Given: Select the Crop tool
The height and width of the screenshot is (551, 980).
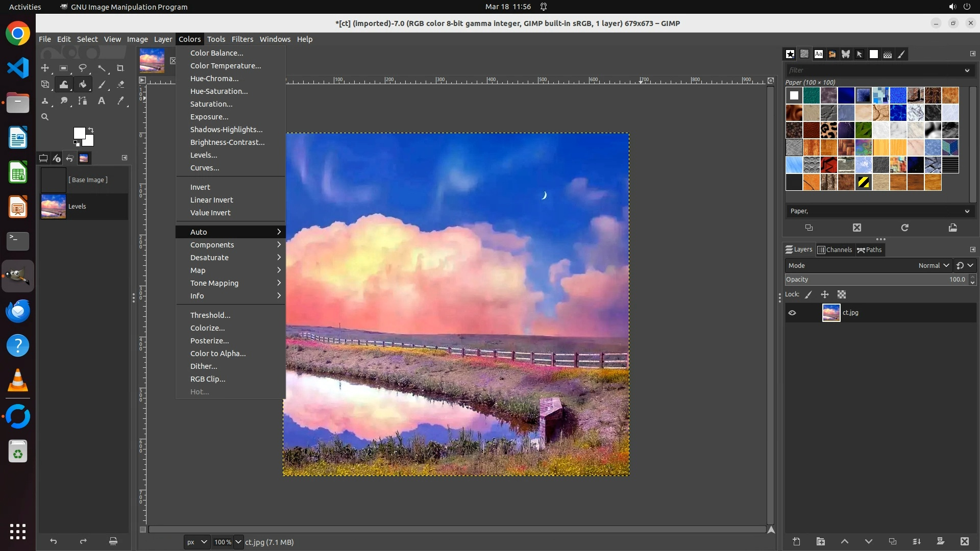Looking at the screenshot, I should click(x=120, y=68).
